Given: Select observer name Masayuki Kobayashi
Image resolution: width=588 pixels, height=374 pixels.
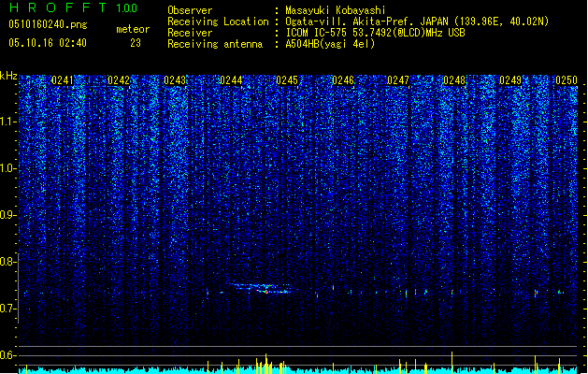Looking at the screenshot, I should click(x=336, y=10).
